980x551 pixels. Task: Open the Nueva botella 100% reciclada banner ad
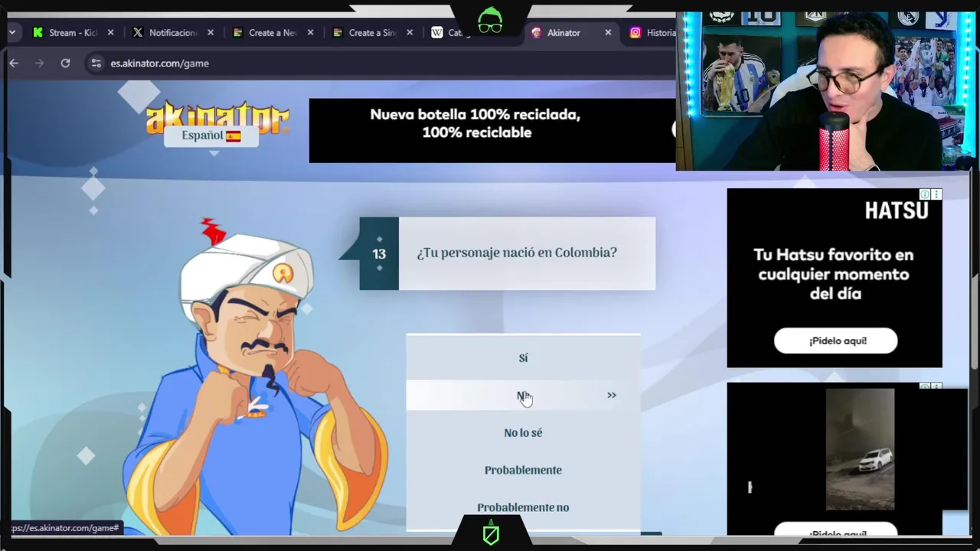(492, 130)
